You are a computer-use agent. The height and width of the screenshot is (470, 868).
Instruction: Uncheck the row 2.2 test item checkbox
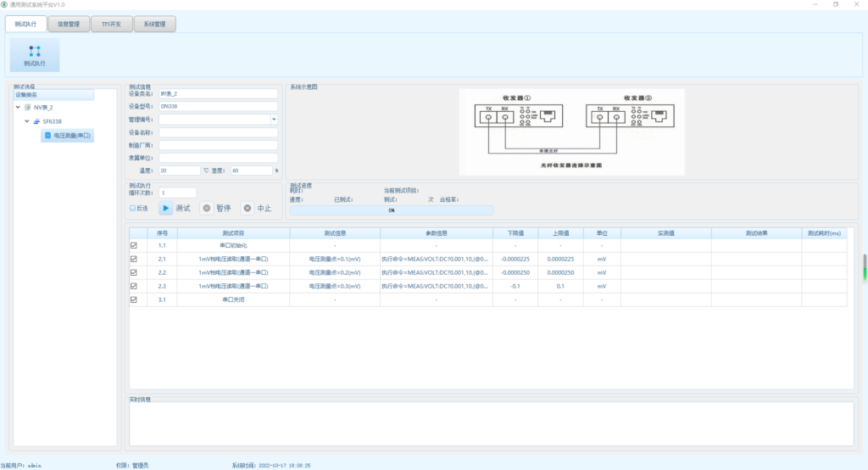coord(133,272)
